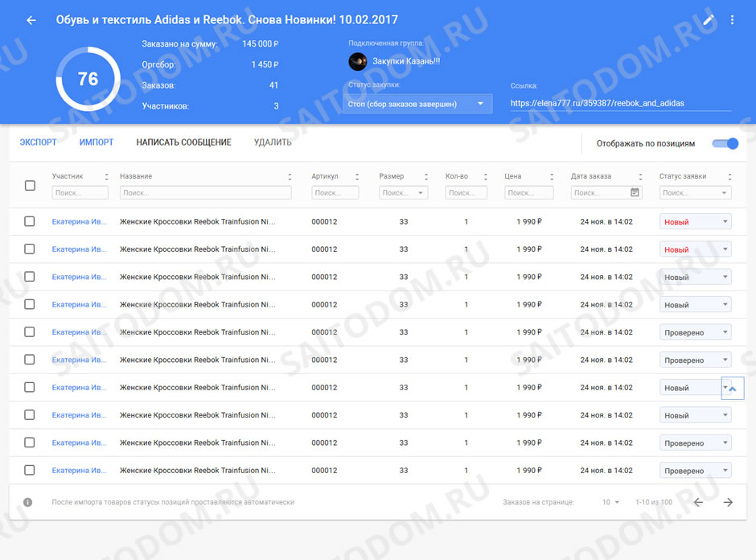The height and width of the screenshot is (560, 756).
Task: Click the 145 000 ₽ ordered sum value
Action: (261, 44)
